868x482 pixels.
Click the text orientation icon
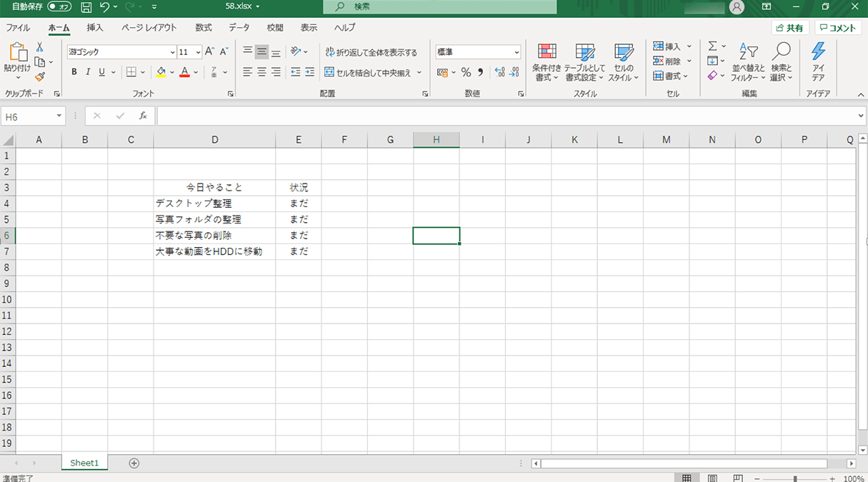point(296,51)
